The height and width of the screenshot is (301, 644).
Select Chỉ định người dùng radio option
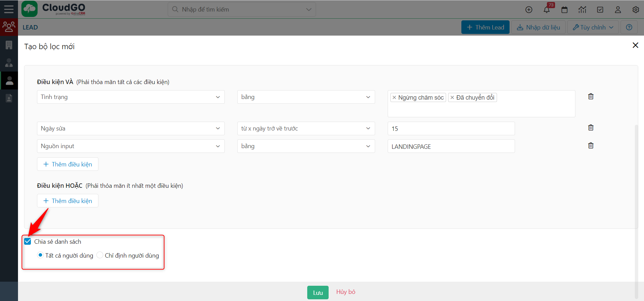100,255
